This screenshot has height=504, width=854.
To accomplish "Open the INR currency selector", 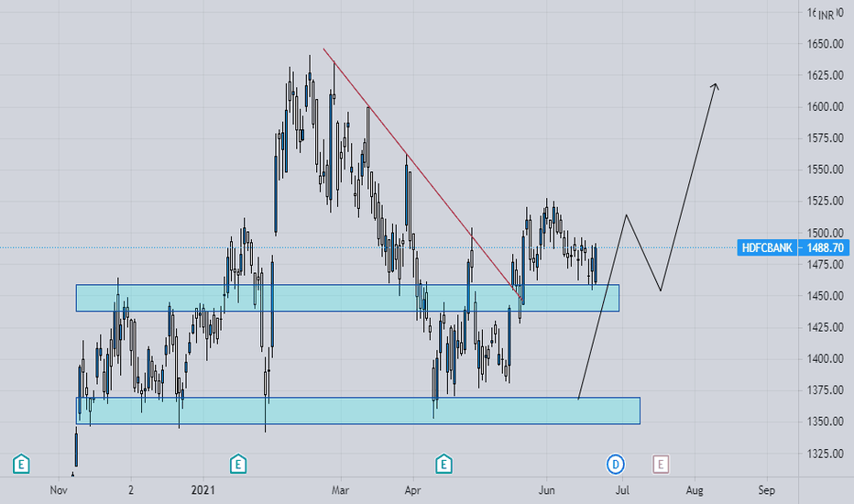I will 827,16.
